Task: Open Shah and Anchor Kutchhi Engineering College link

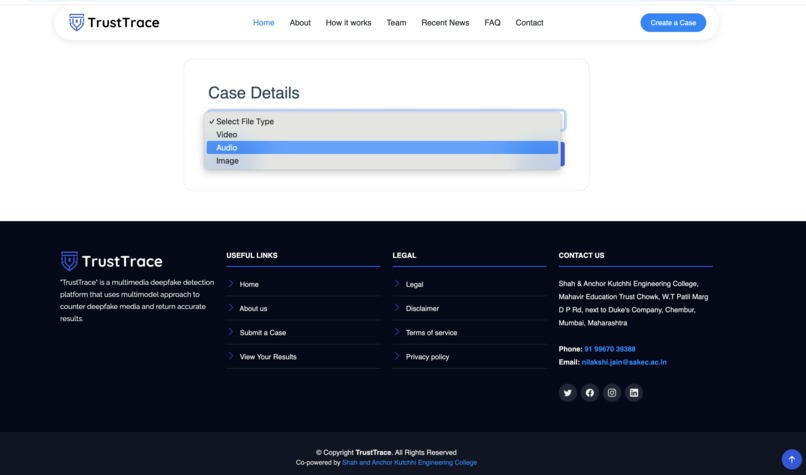Action: coord(409,463)
